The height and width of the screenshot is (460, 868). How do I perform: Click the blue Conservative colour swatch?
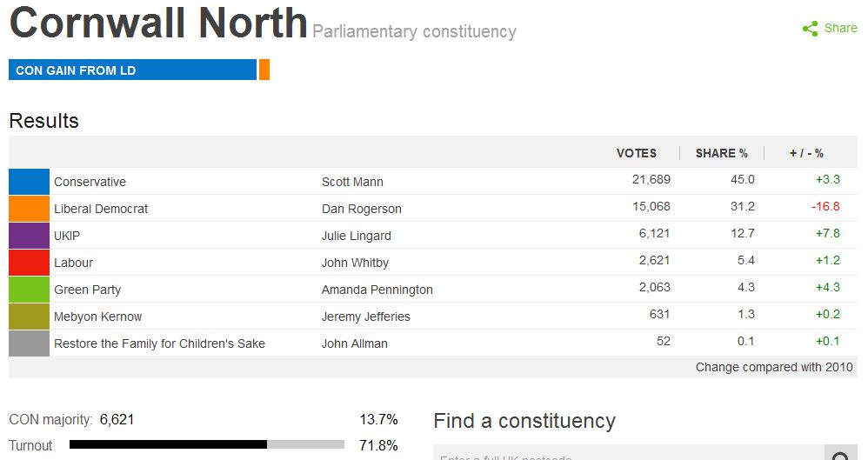tap(29, 182)
